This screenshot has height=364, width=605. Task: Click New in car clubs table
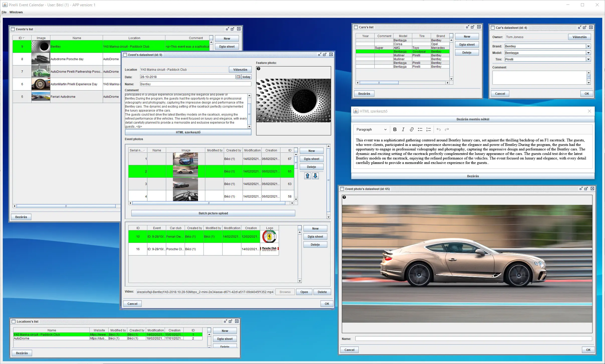pos(315,228)
